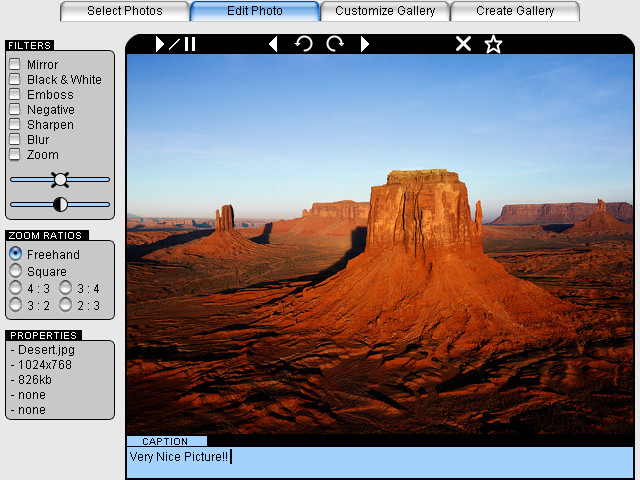Enable the Black & White filter
This screenshot has height=480, width=640.
15,79
